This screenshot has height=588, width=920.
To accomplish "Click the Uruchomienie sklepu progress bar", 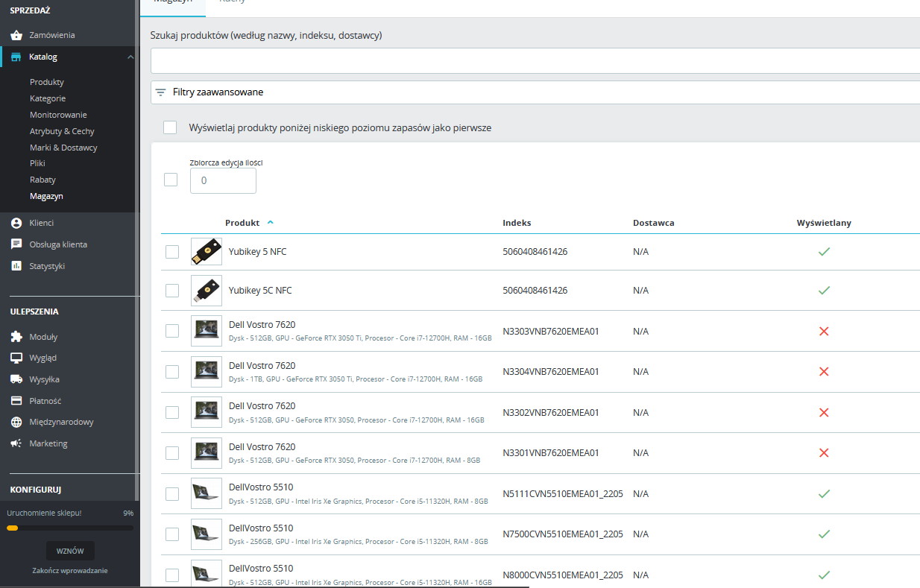I will [x=70, y=528].
